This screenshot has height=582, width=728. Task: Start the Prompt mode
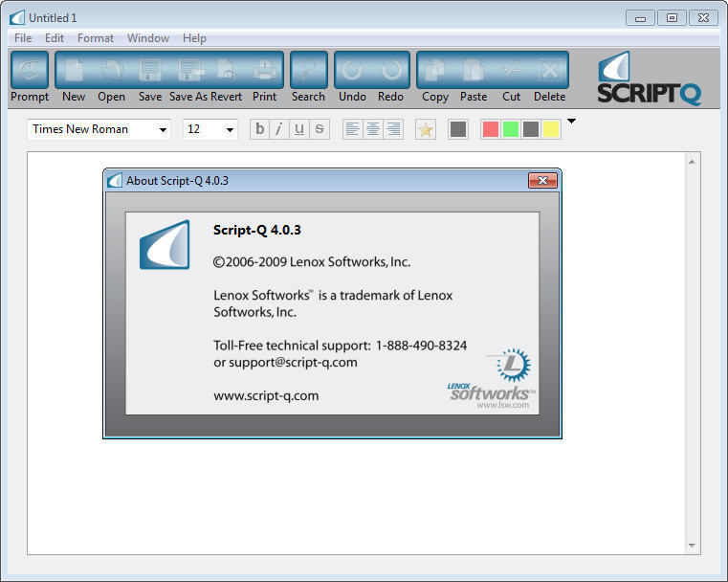(x=30, y=70)
